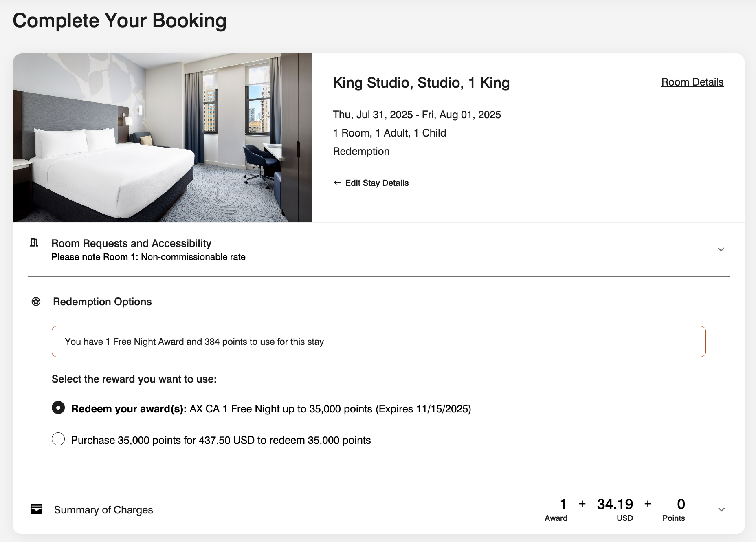The height and width of the screenshot is (542, 756).
Task: Click the Free Night Award notice box
Action: tap(378, 342)
